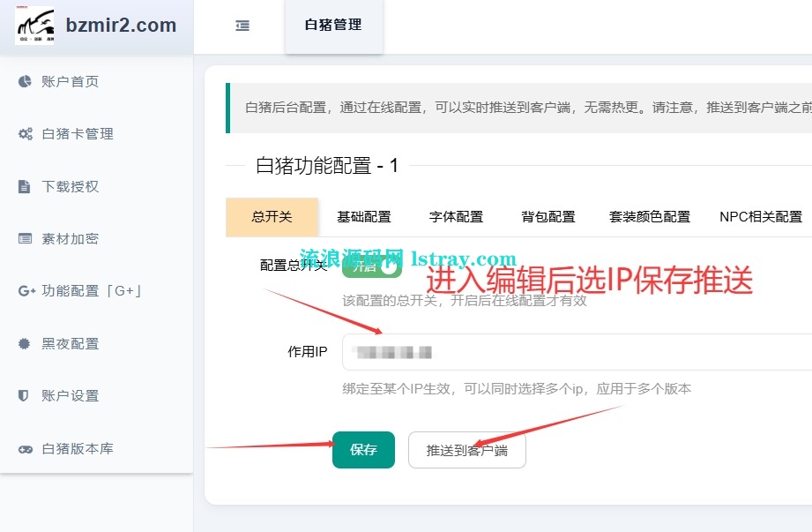
Task: Open the 素材加密 section
Action: pyautogui.click(x=71, y=239)
